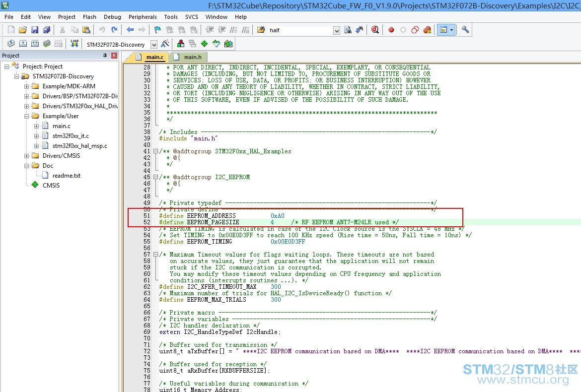Image resolution: width=581 pixels, height=392 pixels.
Task: Expand main.c dependencies in the tree
Action: [x=36, y=126]
